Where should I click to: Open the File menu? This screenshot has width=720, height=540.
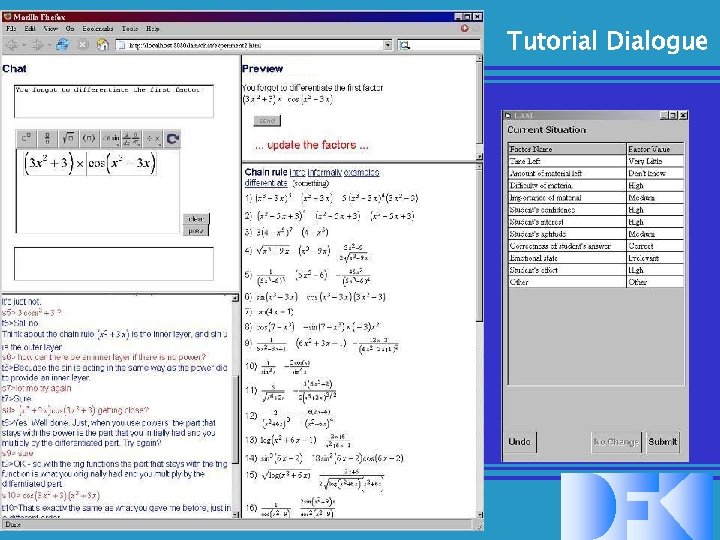(11, 28)
